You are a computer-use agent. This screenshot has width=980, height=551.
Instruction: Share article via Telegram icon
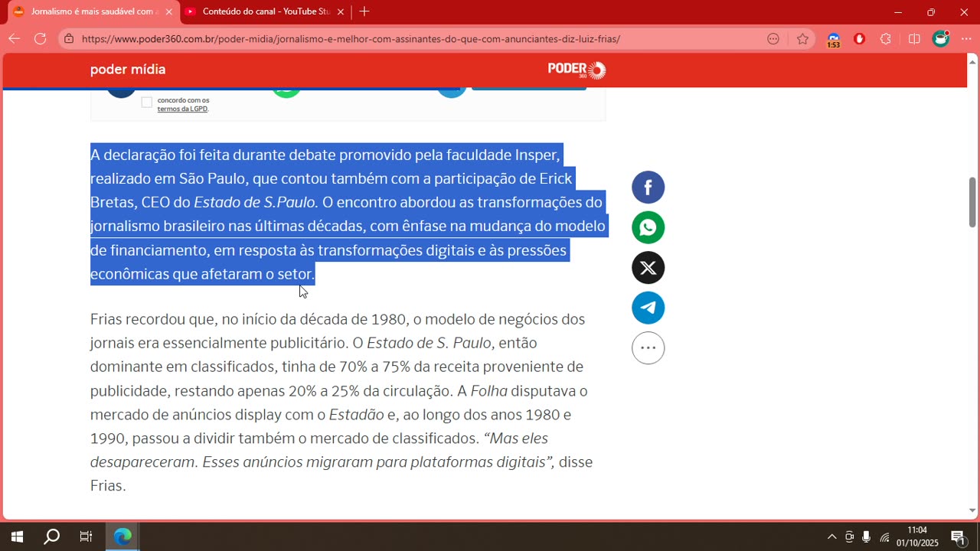point(648,308)
